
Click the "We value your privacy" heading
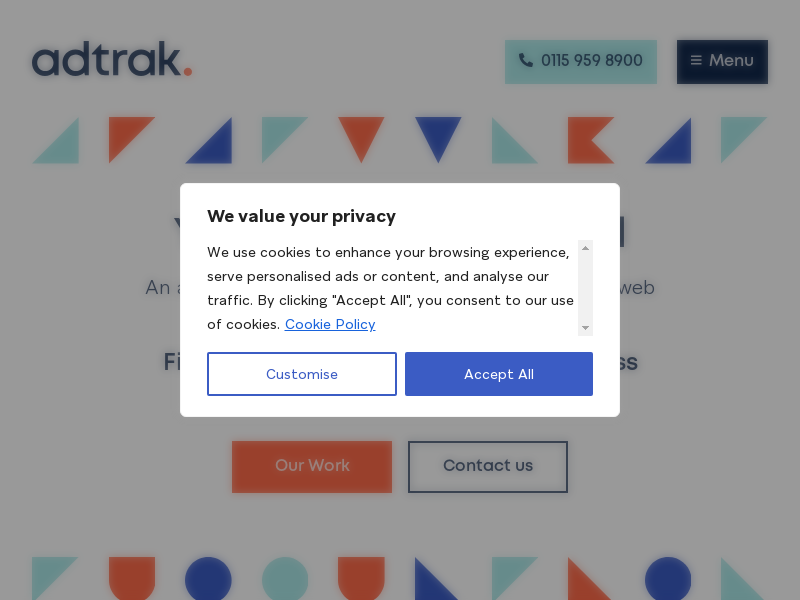coord(301,216)
